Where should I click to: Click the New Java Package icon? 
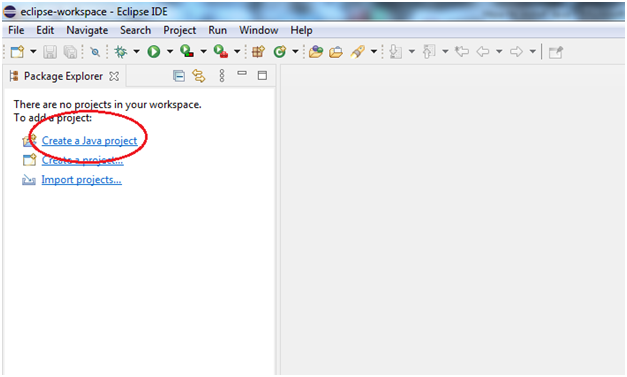coord(258,52)
